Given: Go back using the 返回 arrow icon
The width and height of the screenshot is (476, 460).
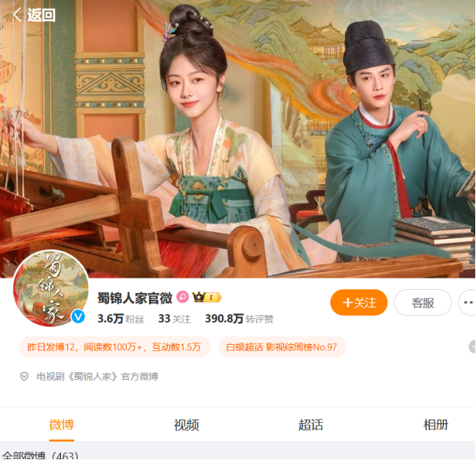Looking at the screenshot, I should pos(18,14).
